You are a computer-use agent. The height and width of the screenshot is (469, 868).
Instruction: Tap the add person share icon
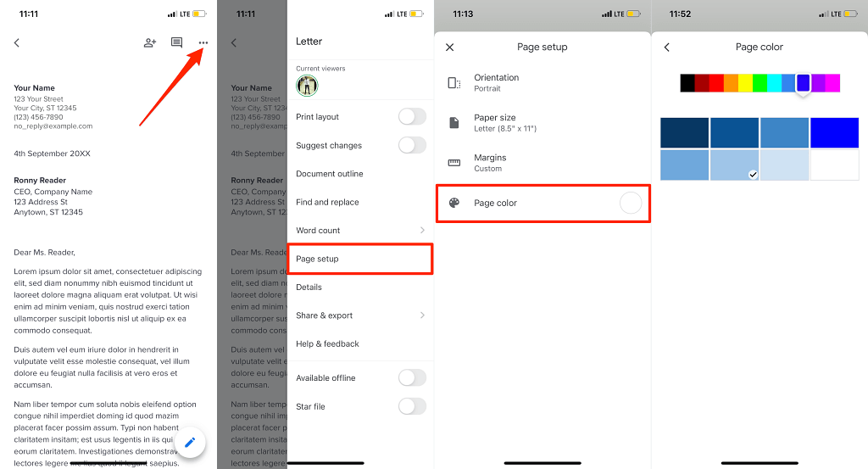coord(150,42)
